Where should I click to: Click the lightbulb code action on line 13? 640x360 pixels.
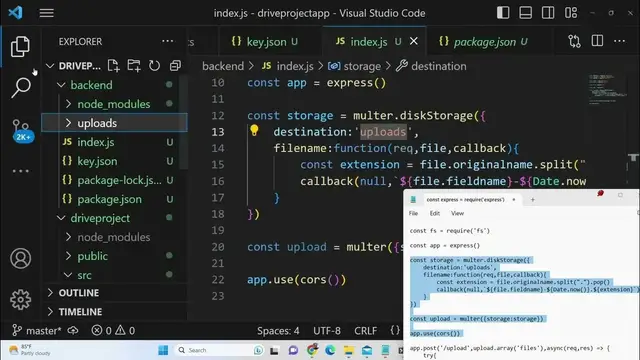click(x=254, y=131)
